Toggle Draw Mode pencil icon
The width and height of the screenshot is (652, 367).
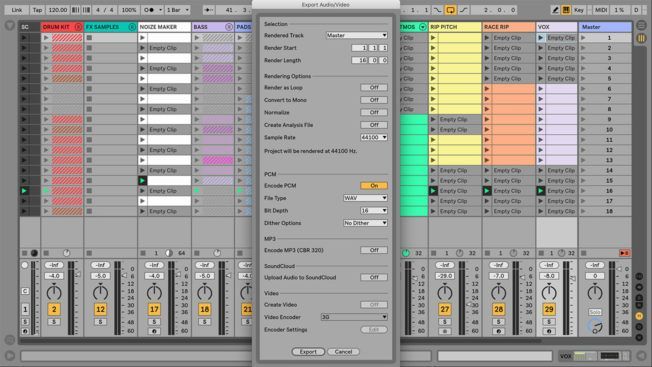pos(555,10)
